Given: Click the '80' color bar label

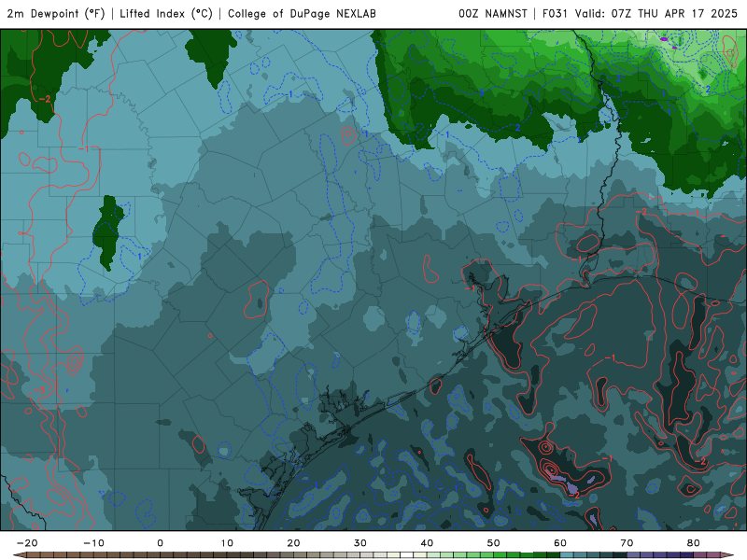Looking at the screenshot, I should point(694,543).
